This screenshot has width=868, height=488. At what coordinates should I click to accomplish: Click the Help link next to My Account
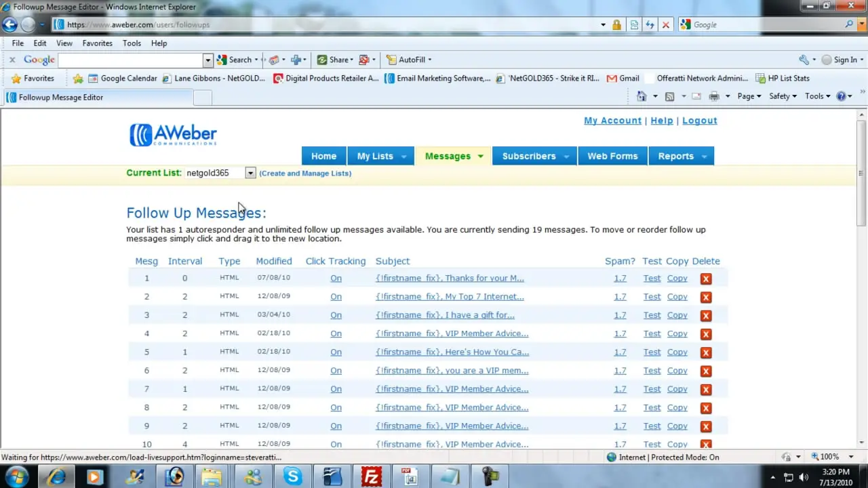point(662,121)
